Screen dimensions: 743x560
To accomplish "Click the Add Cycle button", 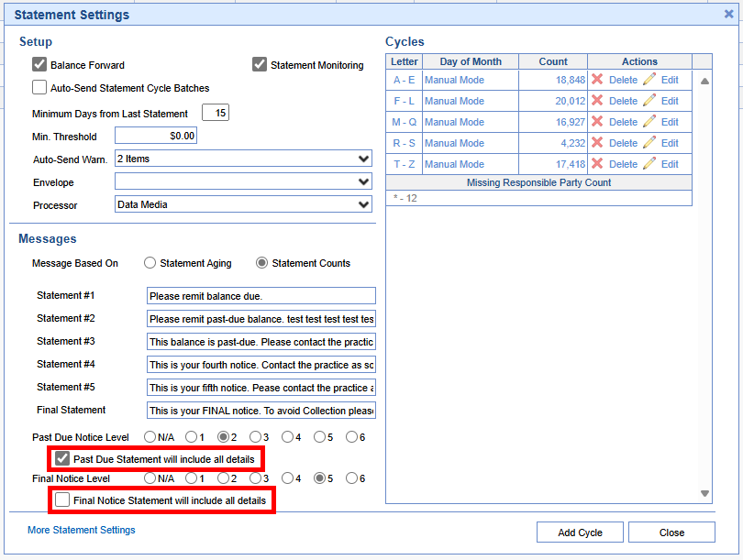I will [x=580, y=533].
